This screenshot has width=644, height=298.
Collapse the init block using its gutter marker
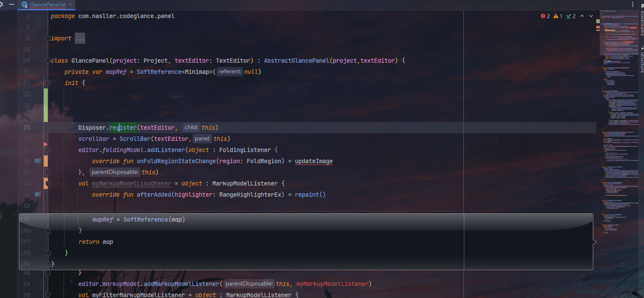(47, 83)
